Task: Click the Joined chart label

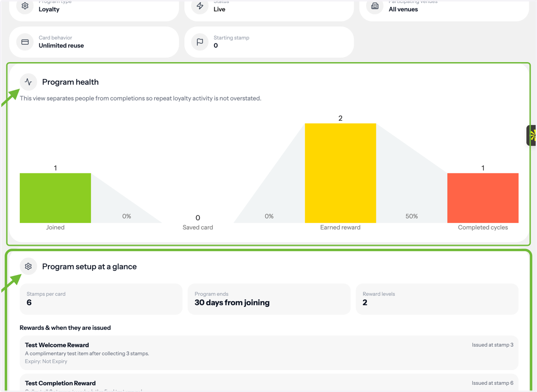Action: [x=55, y=228]
